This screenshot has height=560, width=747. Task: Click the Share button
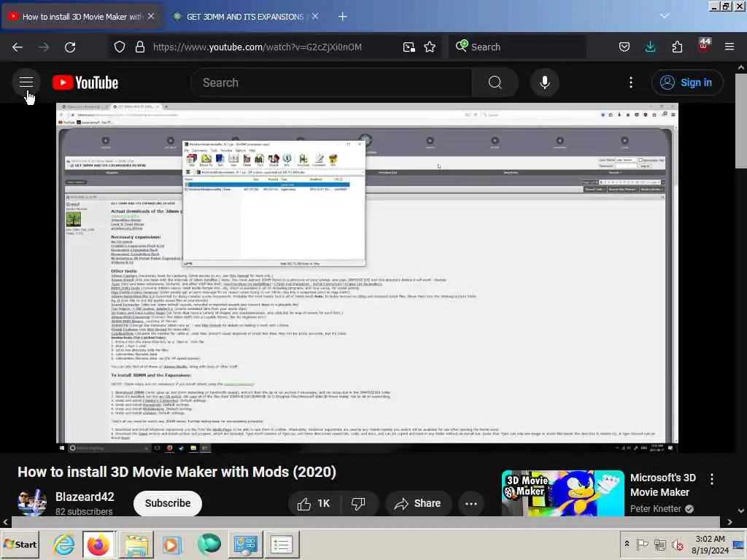coord(418,503)
